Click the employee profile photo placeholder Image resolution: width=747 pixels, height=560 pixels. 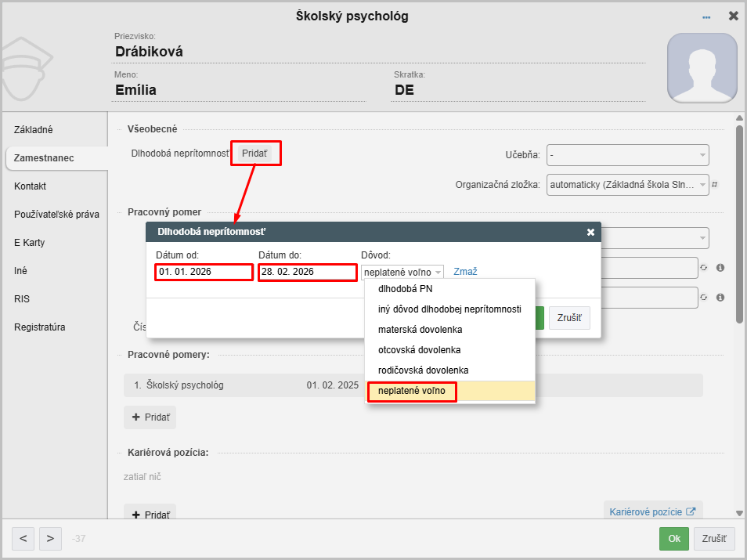pyautogui.click(x=702, y=68)
